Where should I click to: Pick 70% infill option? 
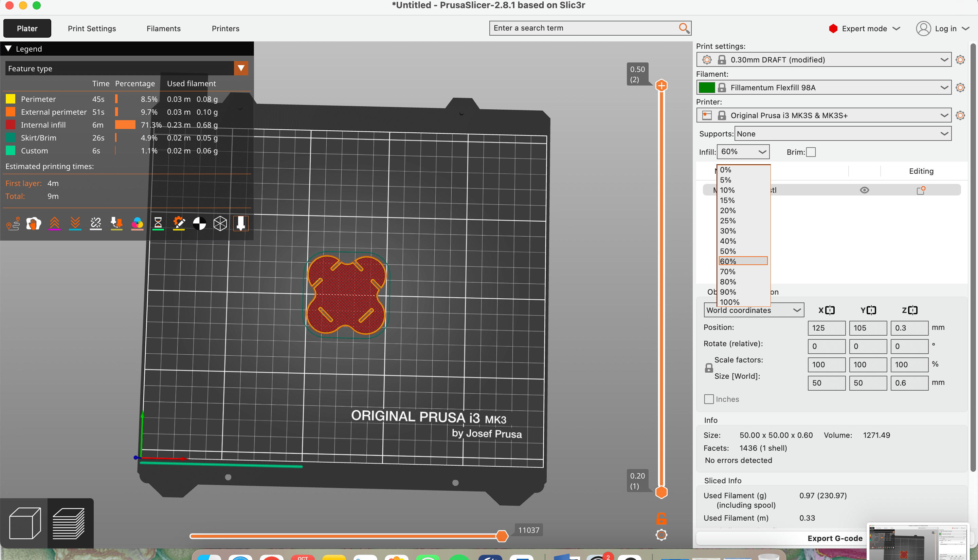[743, 272]
